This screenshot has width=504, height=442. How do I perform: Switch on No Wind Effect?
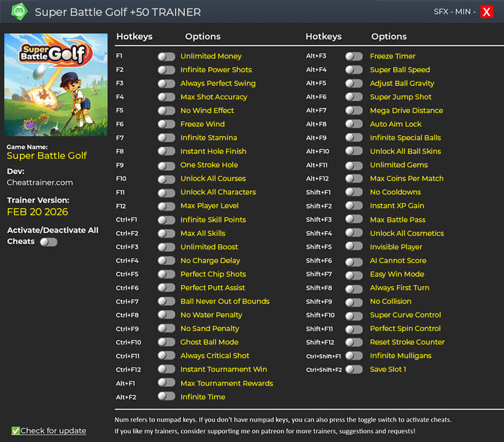click(166, 111)
